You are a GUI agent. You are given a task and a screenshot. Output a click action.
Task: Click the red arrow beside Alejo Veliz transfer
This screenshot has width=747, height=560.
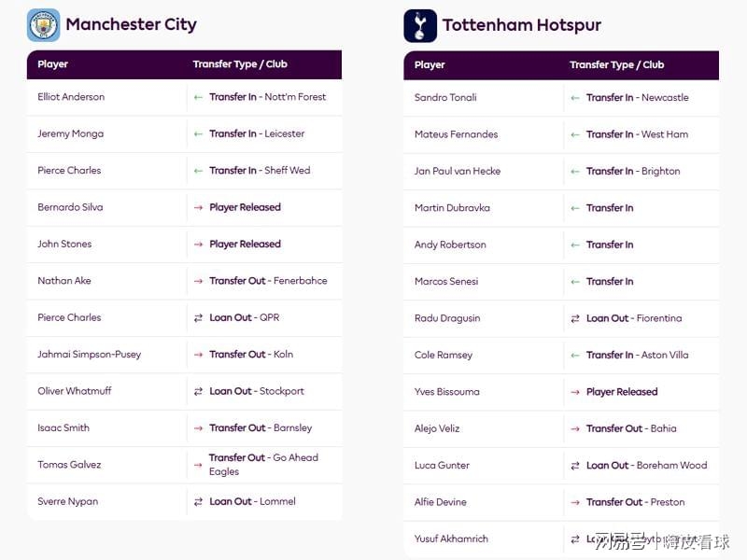pos(575,428)
